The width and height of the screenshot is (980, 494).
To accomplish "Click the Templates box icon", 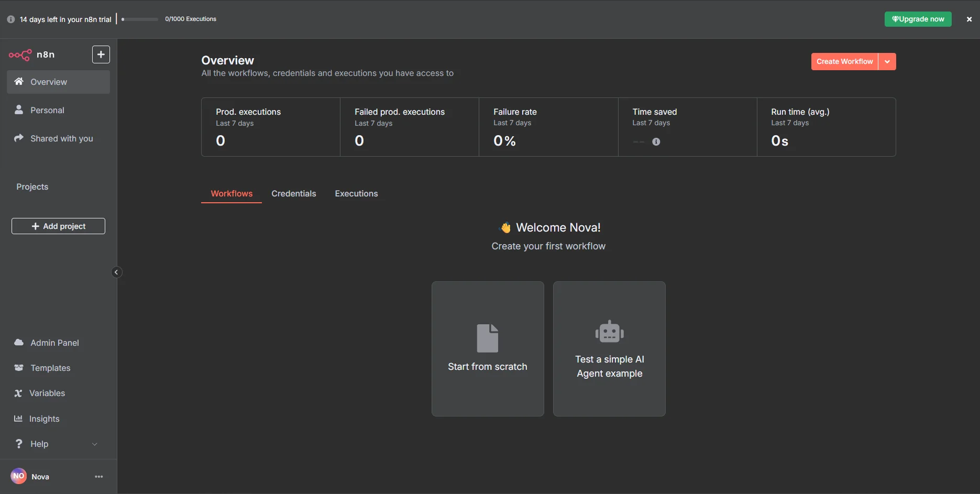I will click(19, 368).
